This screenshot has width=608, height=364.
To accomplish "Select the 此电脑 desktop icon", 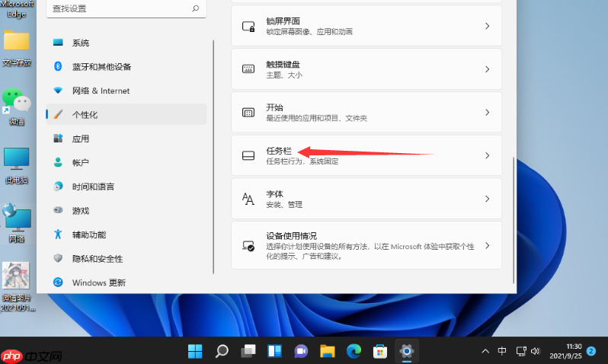I will coord(16,166).
